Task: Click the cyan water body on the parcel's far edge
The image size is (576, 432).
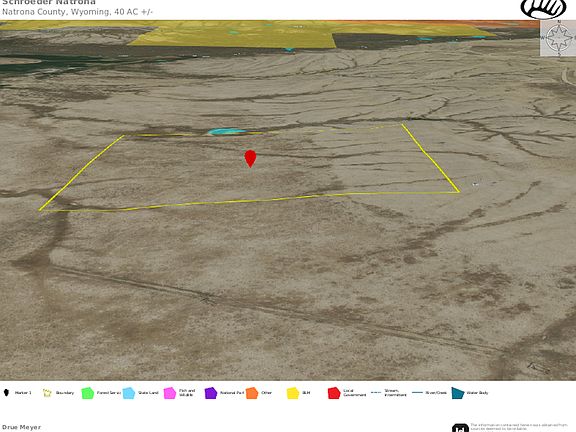Action: [227, 132]
